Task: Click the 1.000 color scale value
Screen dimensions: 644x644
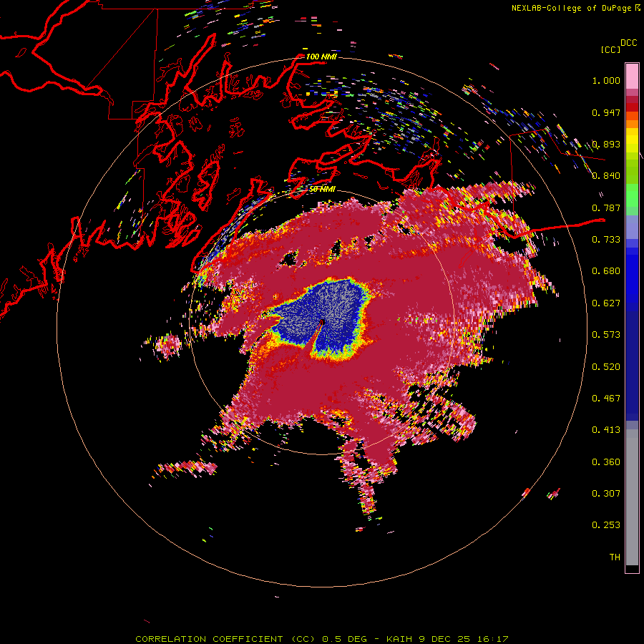Action: tap(606, 80)
